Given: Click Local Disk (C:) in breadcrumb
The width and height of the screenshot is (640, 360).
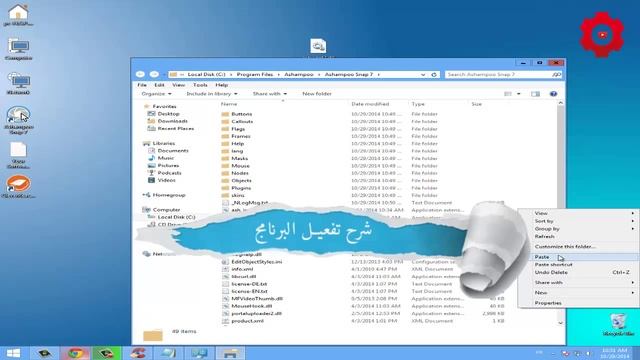Looking at the screenshot, I should click(206, 75).
